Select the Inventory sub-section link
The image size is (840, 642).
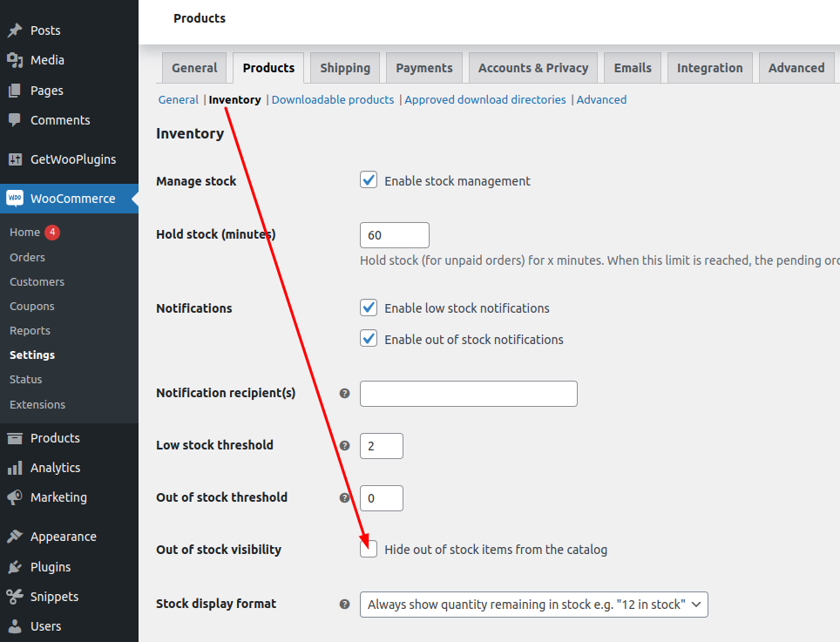pos(234,99)
